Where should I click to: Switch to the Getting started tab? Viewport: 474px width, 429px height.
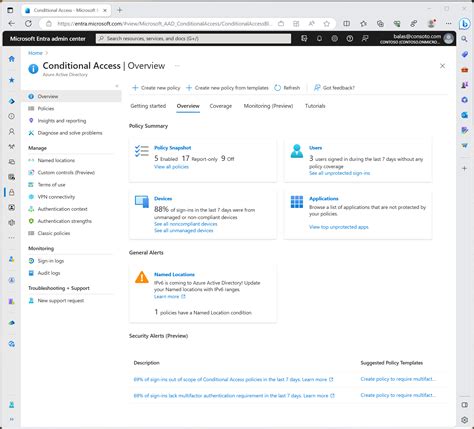click(148, 106)
